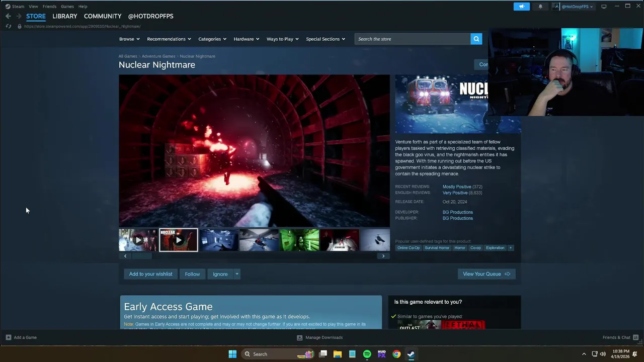Open the BG Productions developer link
644x362 pixels.
(457, 212)
